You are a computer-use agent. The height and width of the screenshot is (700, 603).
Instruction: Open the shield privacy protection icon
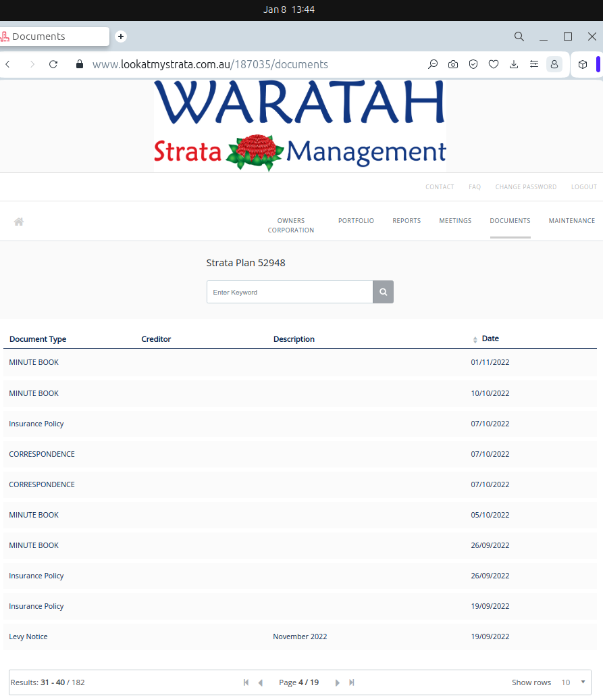(473, 64)
